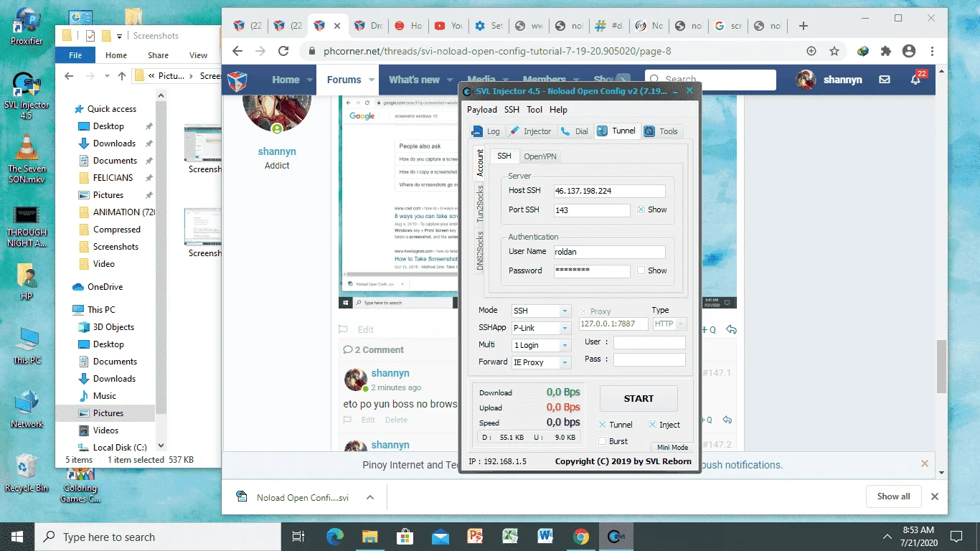The width and height of the screenshot is (980, 551).
Task: Enable the Burst checkbox
Action: (x=603, y=441)
